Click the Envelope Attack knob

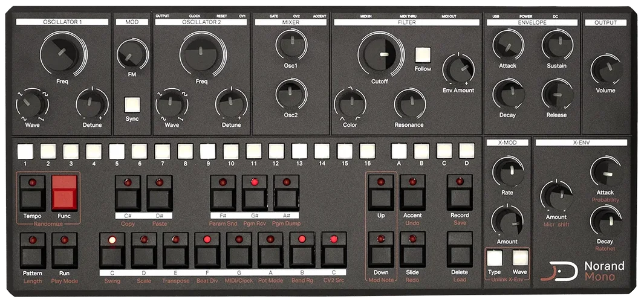coord(508,45)
